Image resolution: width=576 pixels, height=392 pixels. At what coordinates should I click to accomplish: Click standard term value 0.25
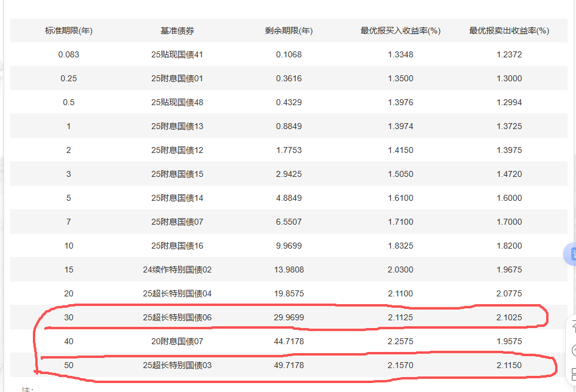pos(69,79)
